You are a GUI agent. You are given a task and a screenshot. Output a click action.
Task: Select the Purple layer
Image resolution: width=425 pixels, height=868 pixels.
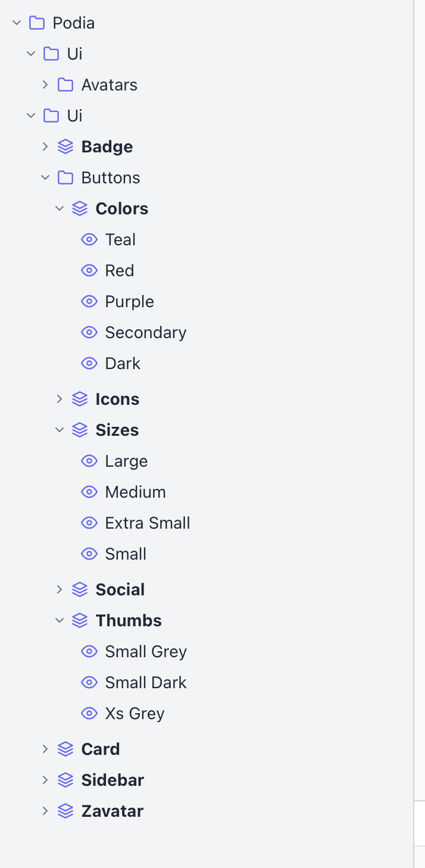pos(129,301)
